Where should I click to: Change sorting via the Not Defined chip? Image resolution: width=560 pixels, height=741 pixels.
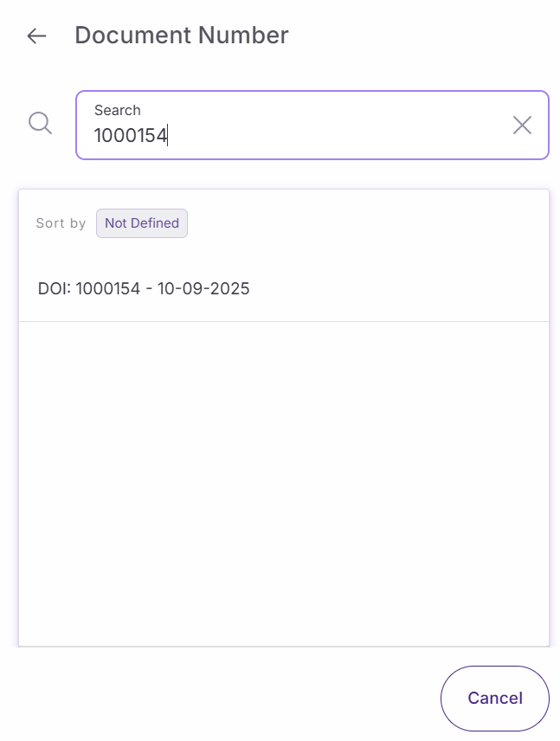[x=142, y=223]
